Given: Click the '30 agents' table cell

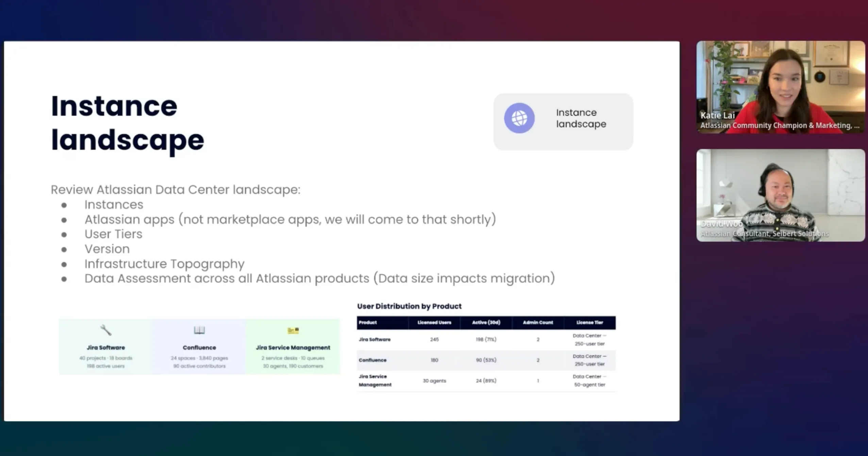Looking at the screenshot, I should point(434,381).
